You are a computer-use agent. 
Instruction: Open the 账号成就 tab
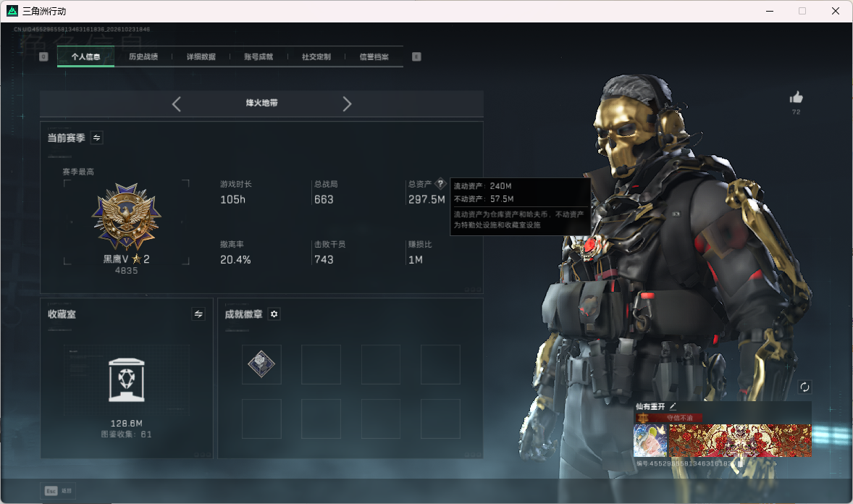tap(259, 56)
